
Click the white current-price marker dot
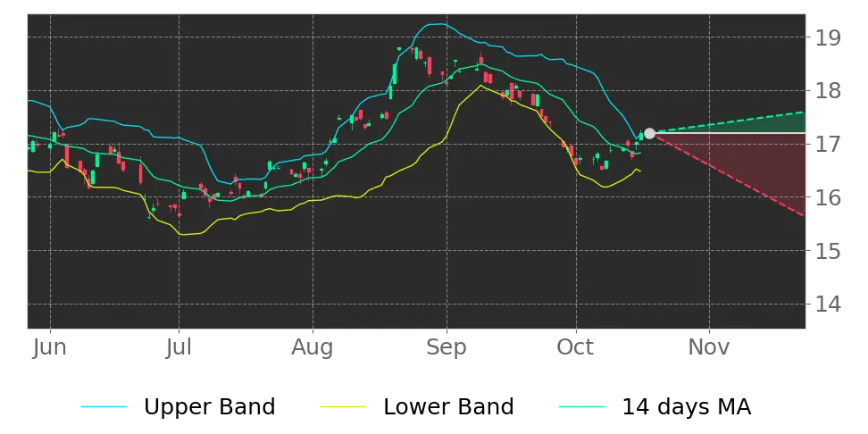coord(650,133)
